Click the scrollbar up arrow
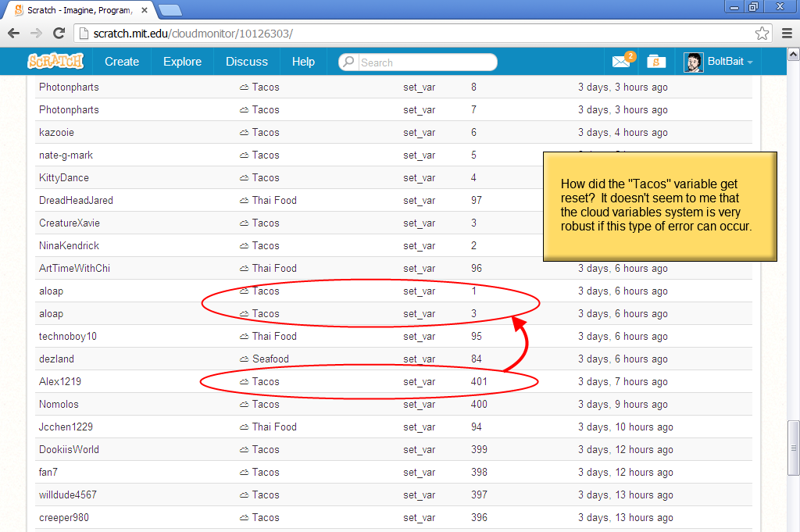 coord(794,54)
